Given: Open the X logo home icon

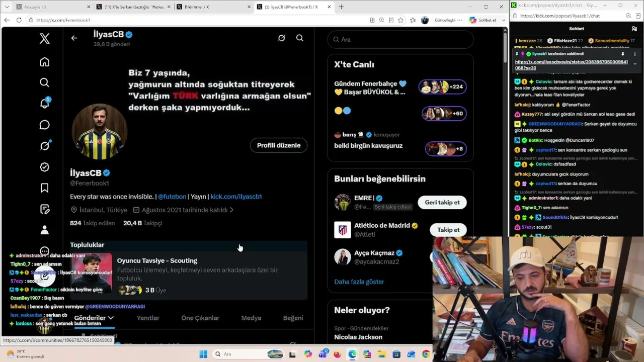Looking at the screenshot, I should [x=45, y=39].
